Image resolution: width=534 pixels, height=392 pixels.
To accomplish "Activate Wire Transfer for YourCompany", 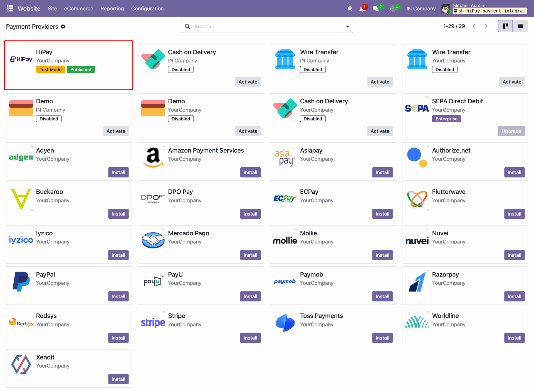I will (x=512, y=82).
